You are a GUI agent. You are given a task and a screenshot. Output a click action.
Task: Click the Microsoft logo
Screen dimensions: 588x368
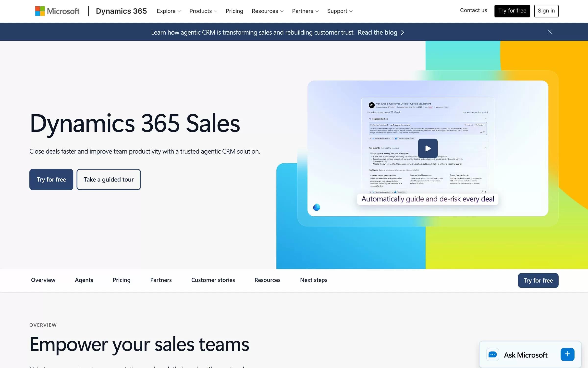(x=57, y=11)
